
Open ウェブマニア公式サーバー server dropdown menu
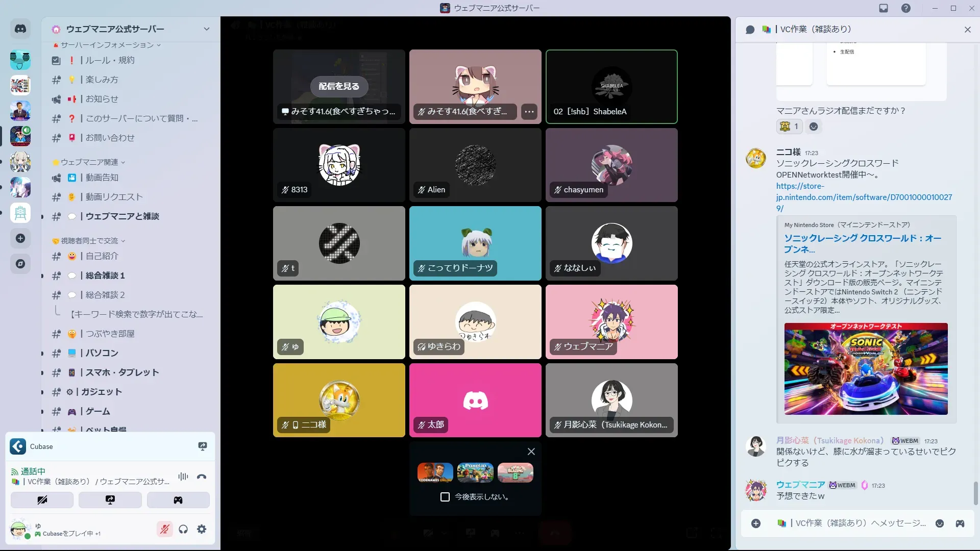tap(206, 29)
